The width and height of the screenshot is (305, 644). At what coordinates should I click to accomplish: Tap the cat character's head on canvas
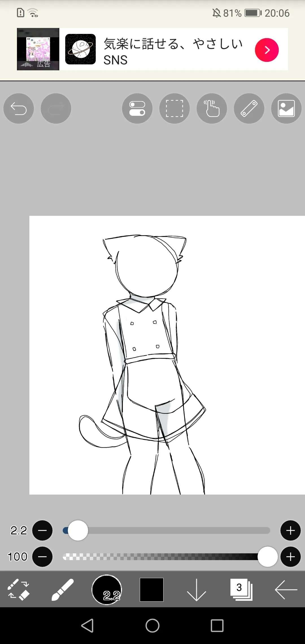(x=147, y=266)
